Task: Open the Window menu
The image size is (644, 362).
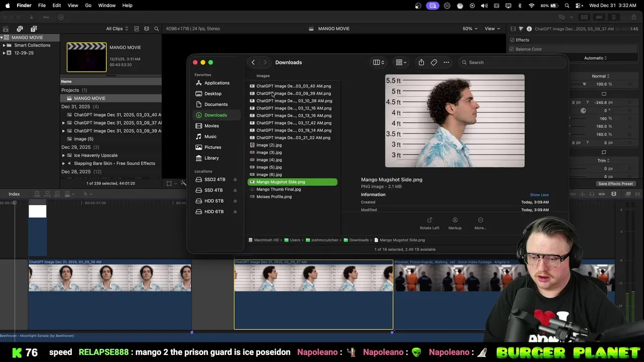Action: pyautogui.click(x=107, y=6)
